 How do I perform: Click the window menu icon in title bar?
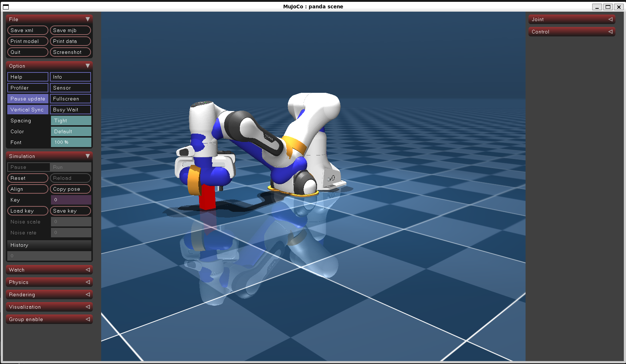(x=6, y=7)
